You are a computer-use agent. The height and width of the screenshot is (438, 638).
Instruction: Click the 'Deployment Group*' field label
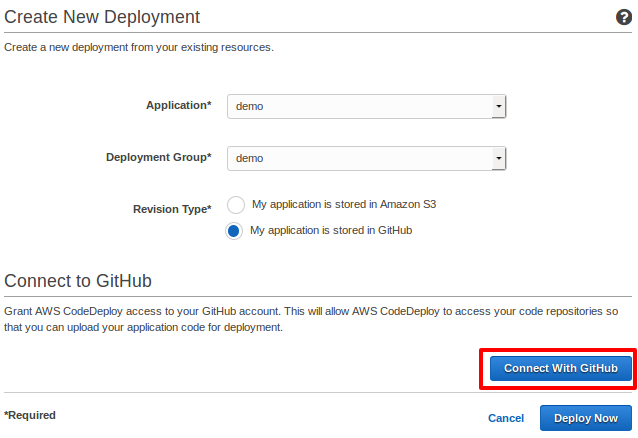point(159,157)
